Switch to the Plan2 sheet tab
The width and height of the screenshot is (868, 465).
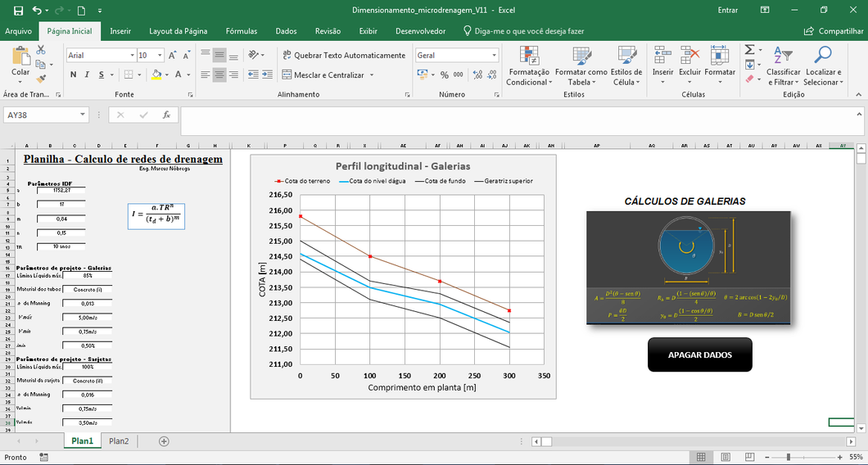119,441
